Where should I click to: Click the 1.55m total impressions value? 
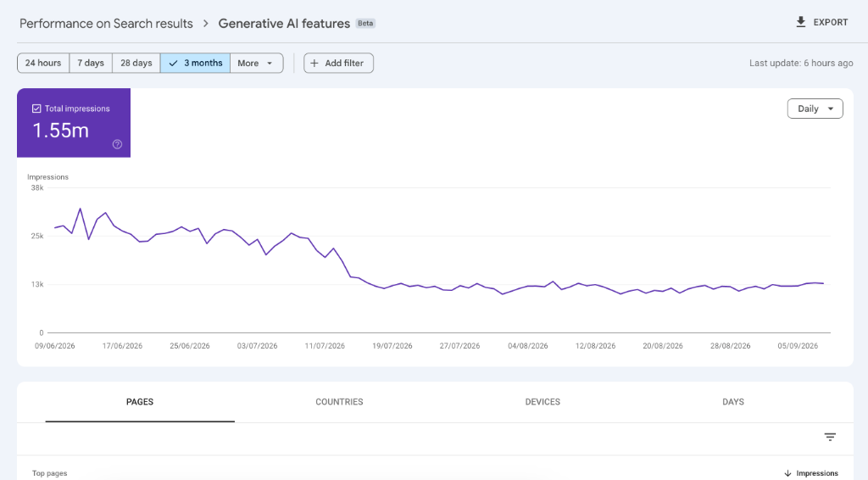click(x=60, y=131)
